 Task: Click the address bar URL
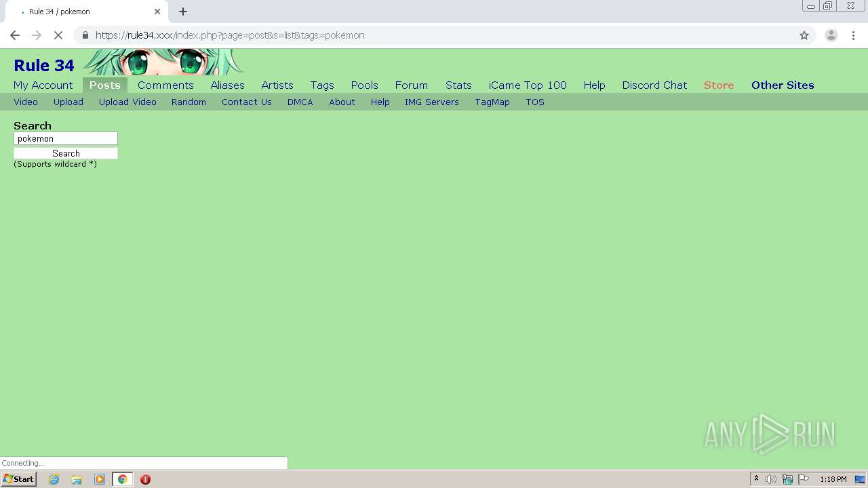click(x=230, y=35)
